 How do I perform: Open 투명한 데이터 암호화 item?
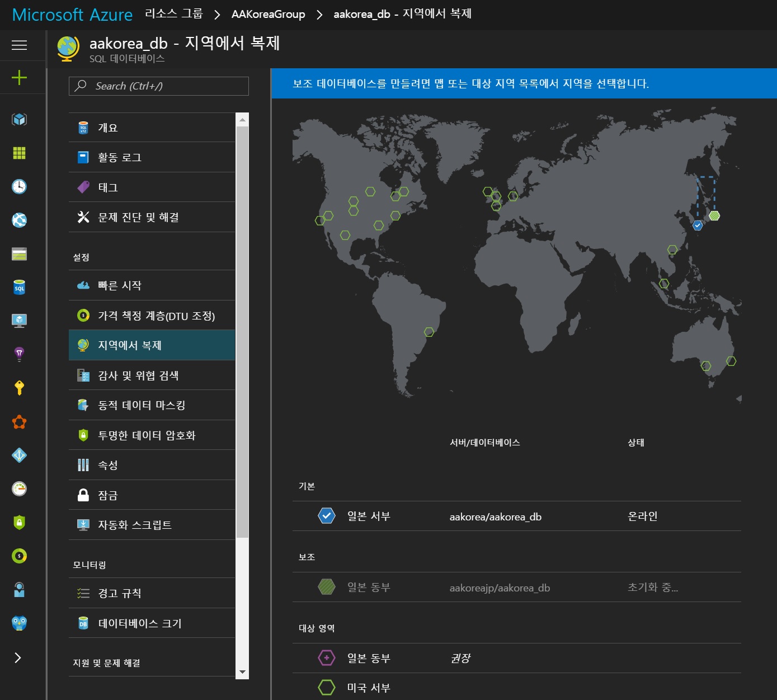coord(152,435)
